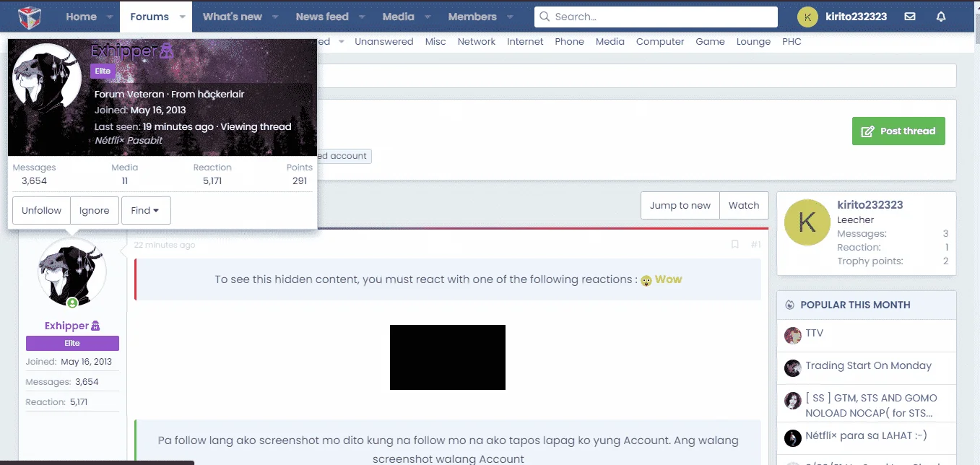The image size is (980, 465).
Task: Click the large K avatar in sidebar
Action: coord(807,223)
